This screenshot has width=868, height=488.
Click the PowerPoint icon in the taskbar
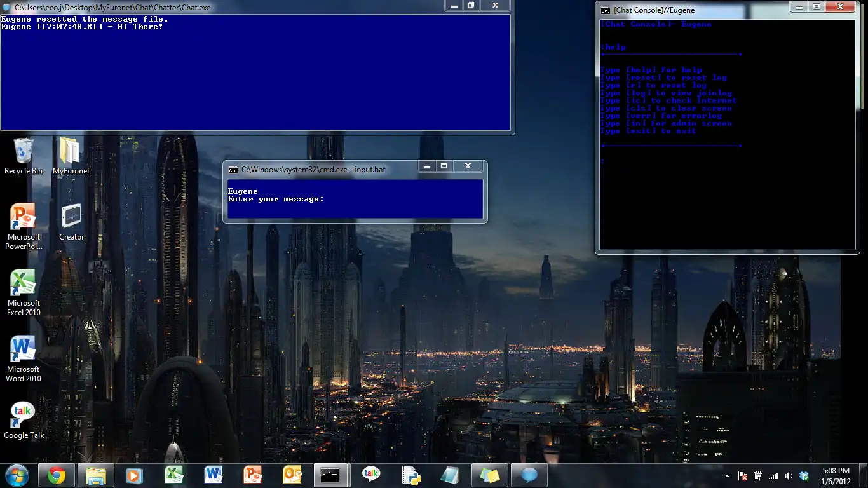tap(253, 475)
